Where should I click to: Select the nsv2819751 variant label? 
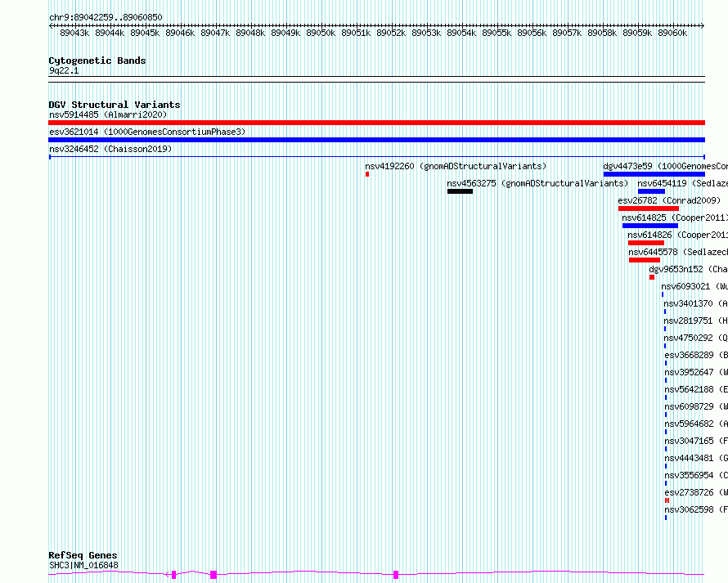point(695,321)
